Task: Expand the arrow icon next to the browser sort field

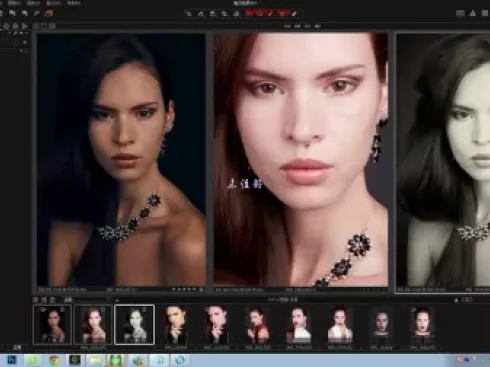Action: pos(117,300)
